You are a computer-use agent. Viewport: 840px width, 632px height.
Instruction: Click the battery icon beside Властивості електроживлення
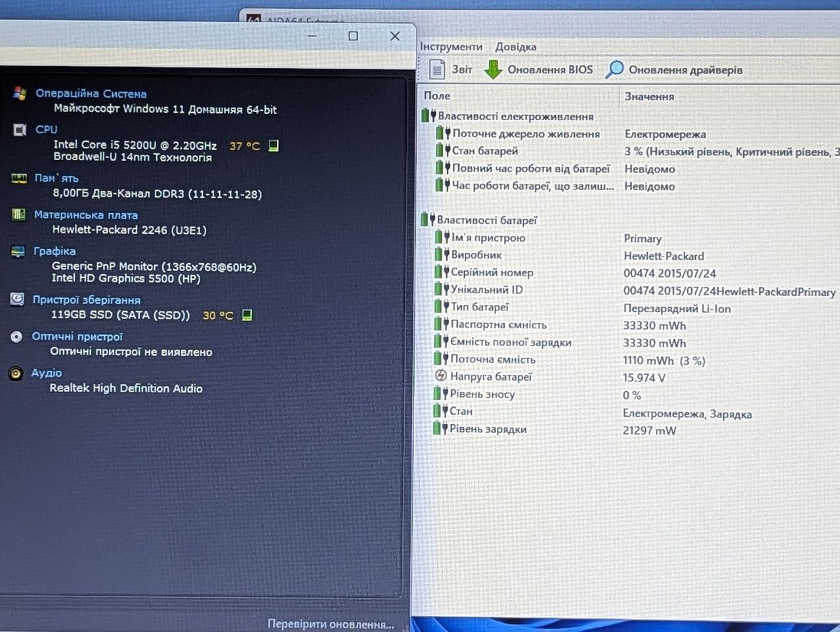429,116
